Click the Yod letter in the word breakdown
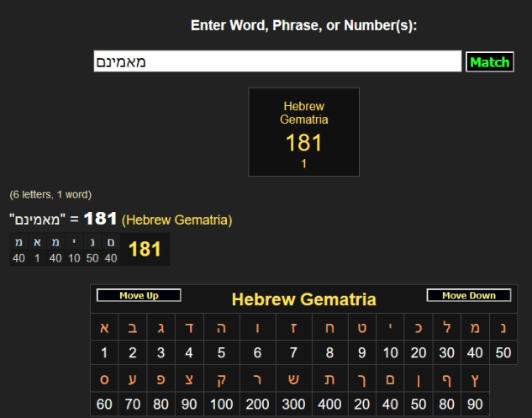This screenshot has height=418, width=532. tap(73, 242)
